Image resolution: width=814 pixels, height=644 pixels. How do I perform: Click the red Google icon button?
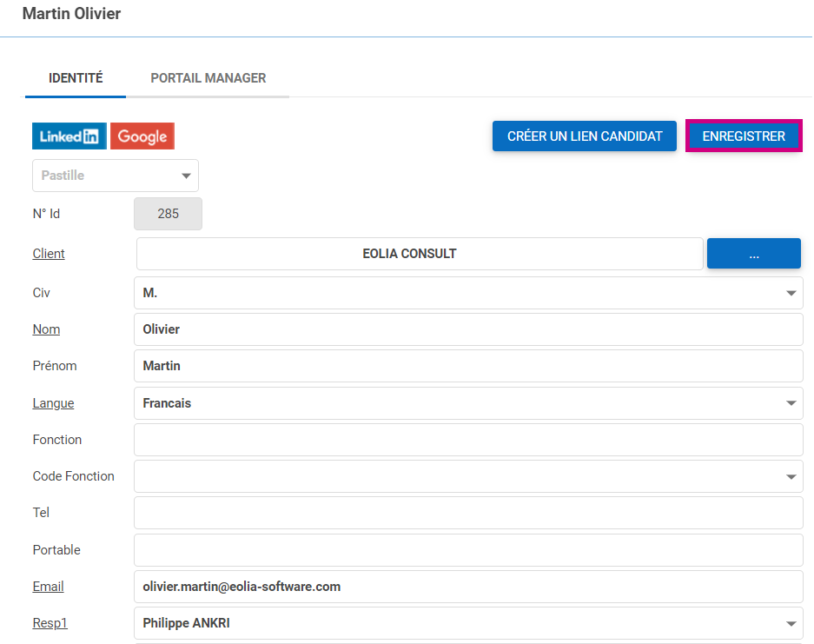pos(142,136)
